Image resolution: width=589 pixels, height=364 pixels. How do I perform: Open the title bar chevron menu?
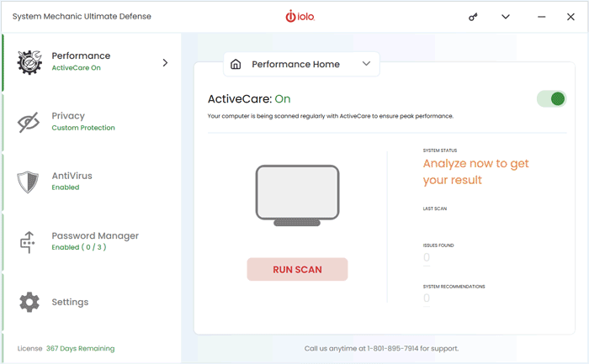(506, 17)
